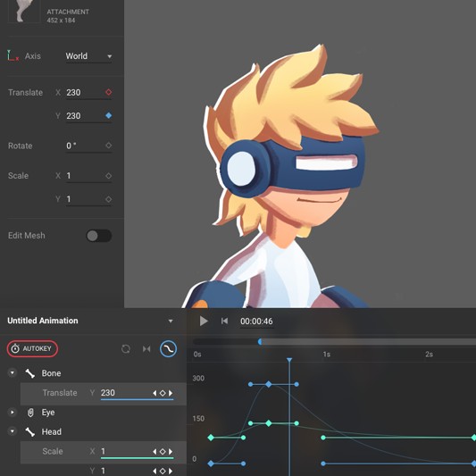Click the timeline scrubber handle

tap(260, 342)
